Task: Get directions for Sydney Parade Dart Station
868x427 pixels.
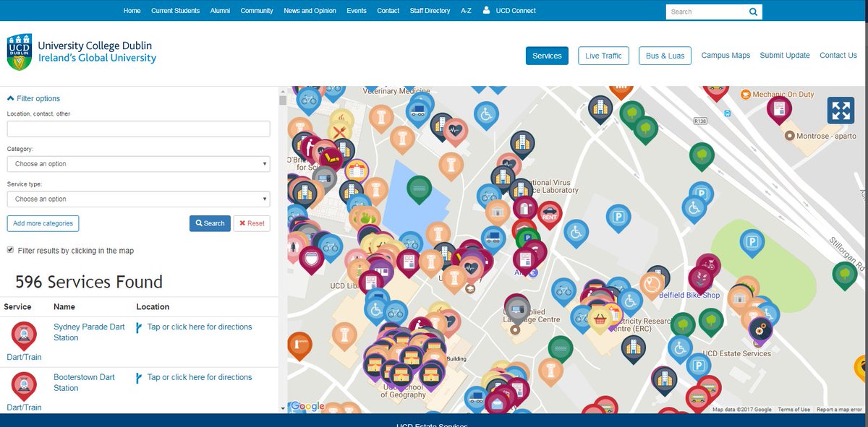Action: tap(200, 327)
